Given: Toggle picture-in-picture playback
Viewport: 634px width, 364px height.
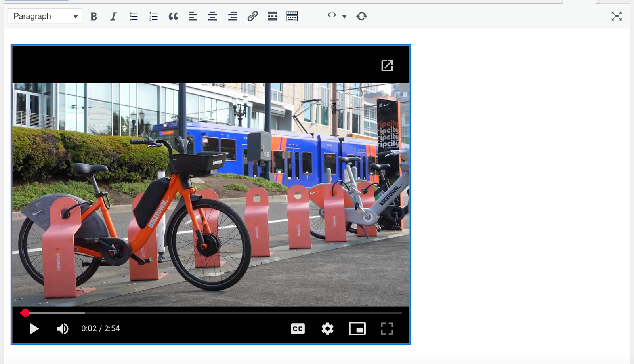Looking at the screenshot, I should click(x=357, y=328).
